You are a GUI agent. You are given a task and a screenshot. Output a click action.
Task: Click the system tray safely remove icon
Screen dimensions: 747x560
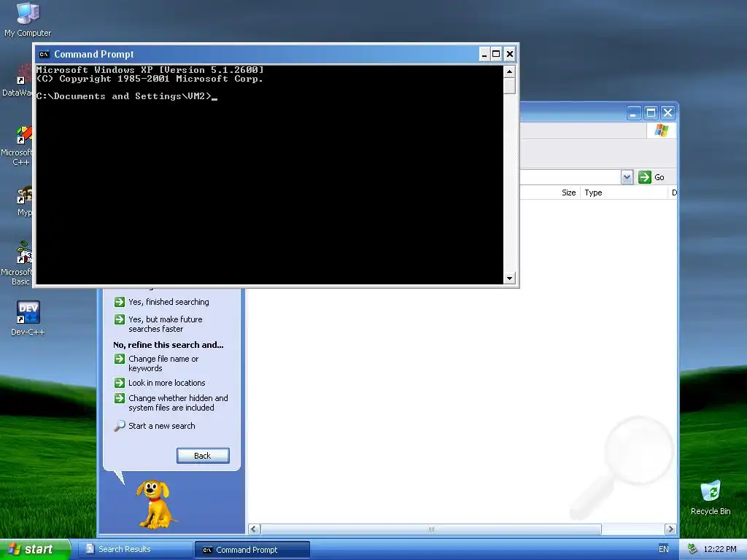(693, 549)
